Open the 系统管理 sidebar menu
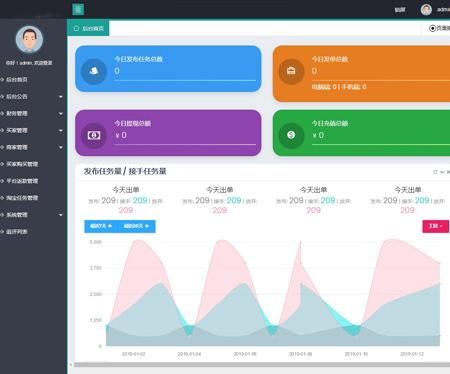This screenshot has width=450, height=374. click(x=17, y=215)
